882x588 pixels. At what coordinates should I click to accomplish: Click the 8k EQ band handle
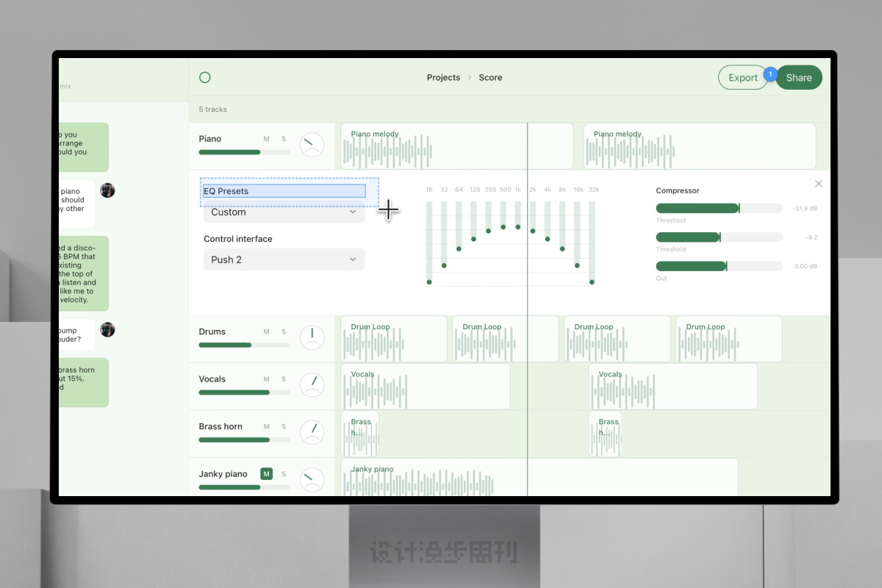coord(562,248)
